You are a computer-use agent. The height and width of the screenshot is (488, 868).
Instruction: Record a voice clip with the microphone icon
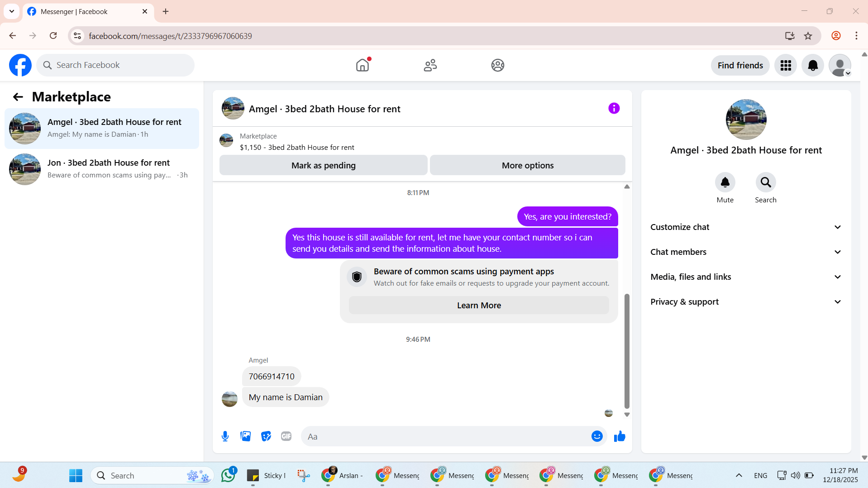coord(225,436)
